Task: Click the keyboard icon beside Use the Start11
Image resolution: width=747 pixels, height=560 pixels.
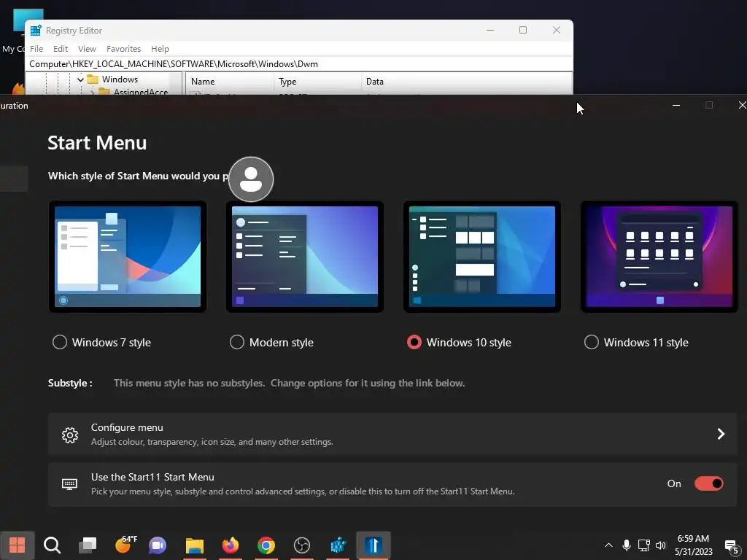Action: click(x=69, y=484)
